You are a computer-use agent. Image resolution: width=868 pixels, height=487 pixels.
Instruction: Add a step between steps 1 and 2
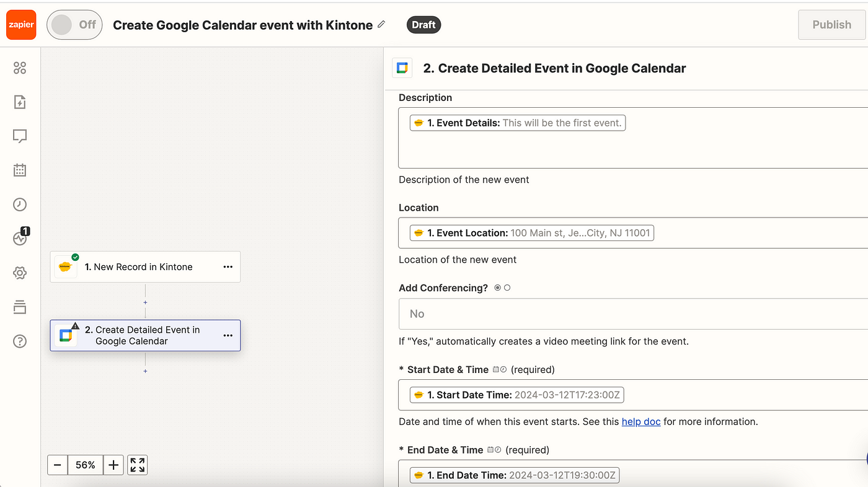pyautogui.click(x=145, y=302)
